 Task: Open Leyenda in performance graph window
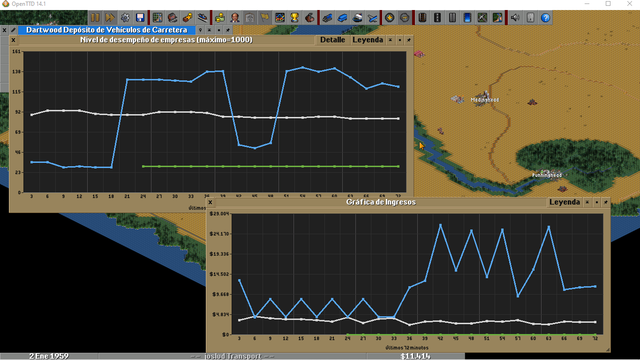(x=367, y=40)
